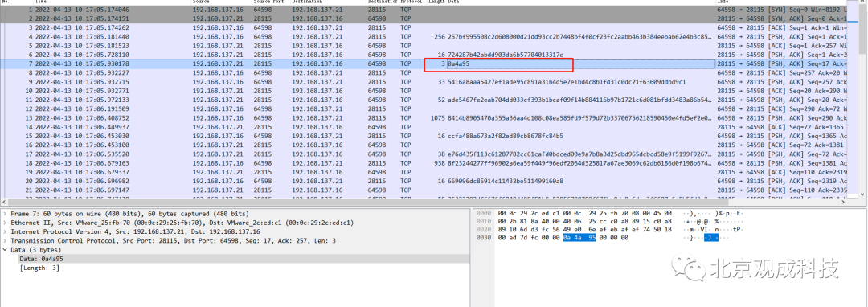Click highlighted hex bytes 0a 4a 95
The height and width of the screenshot is (307, 868).
(579, 238)
